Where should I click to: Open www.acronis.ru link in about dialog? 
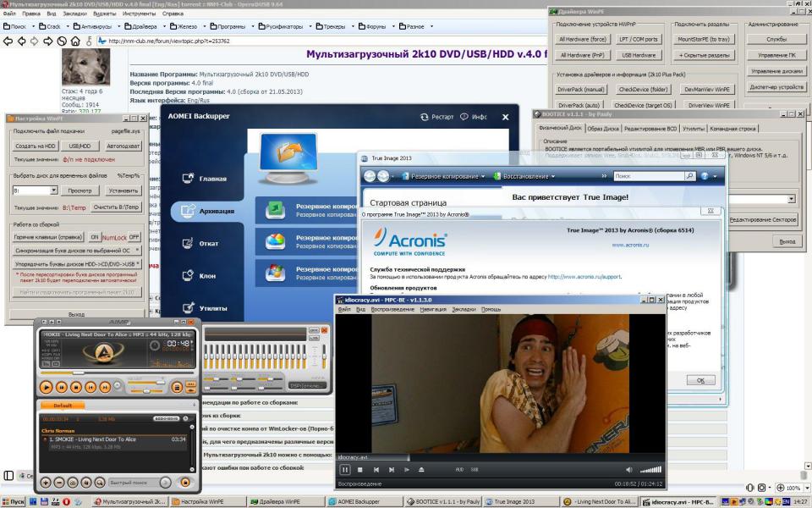[x=630, y=245]
